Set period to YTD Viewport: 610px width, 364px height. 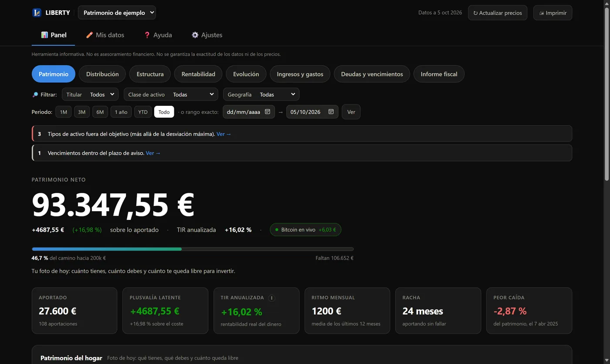pyautogui.click(x=143, y=112)
